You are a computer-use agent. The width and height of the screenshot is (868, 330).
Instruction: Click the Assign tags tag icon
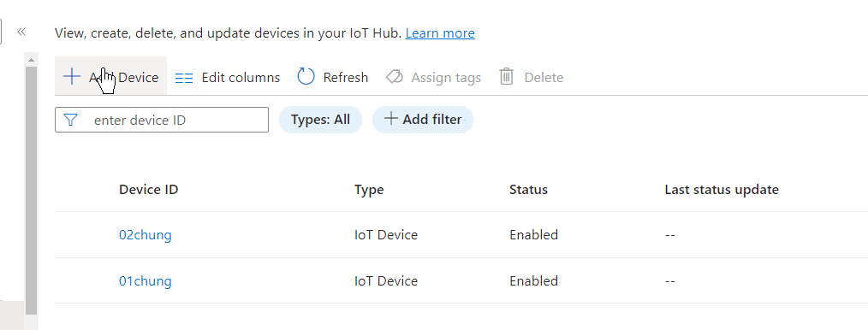[394, 77]
